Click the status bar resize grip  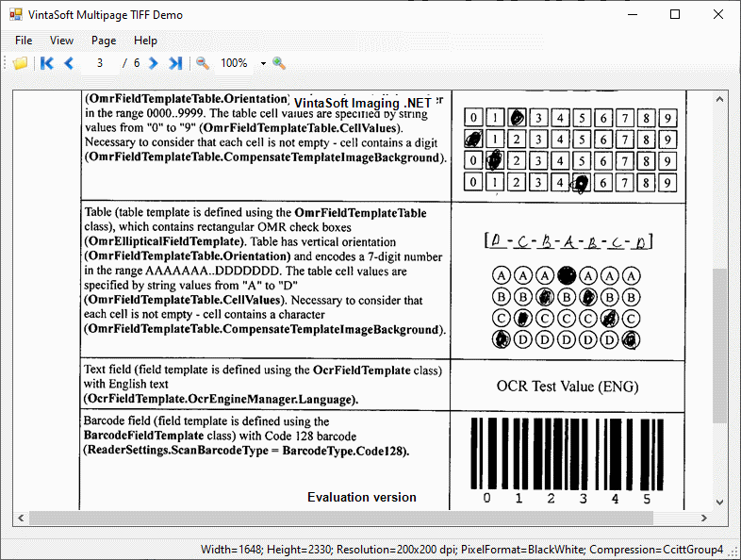pos(733,552)
